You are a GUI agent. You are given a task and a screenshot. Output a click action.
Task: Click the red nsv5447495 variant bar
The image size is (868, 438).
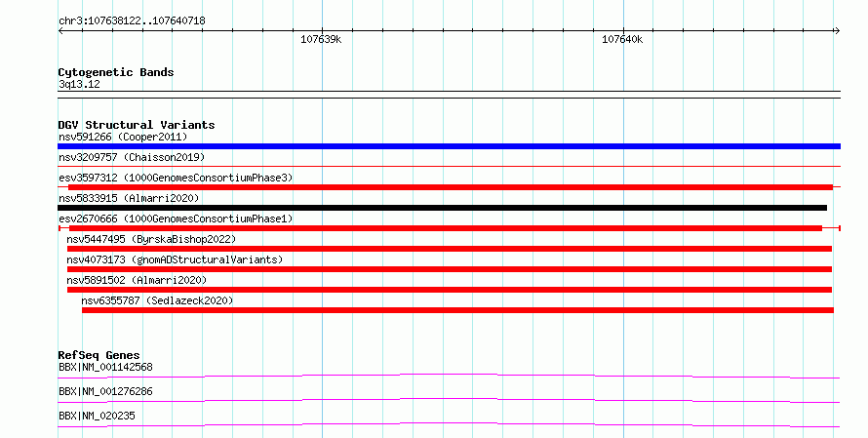tap(450, 249)
